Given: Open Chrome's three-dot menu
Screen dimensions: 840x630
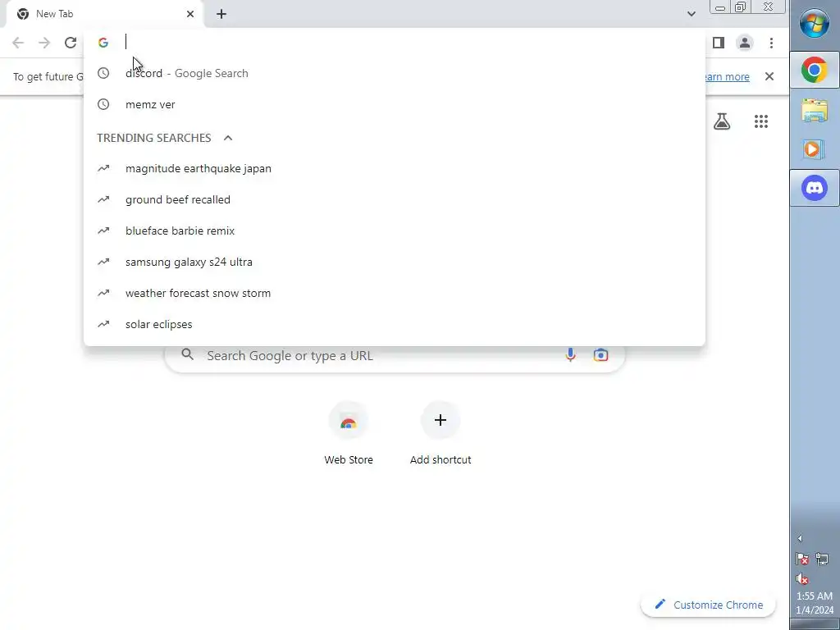Looking at the screenshot, I should (x=771, y=43).
